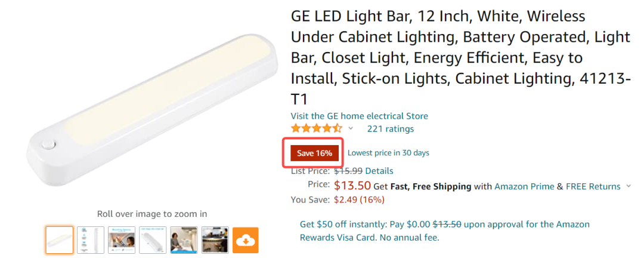Screen dimensions: 644x258
Task: Select the woman in kitchen thumbnail
Action: [184, 240]
